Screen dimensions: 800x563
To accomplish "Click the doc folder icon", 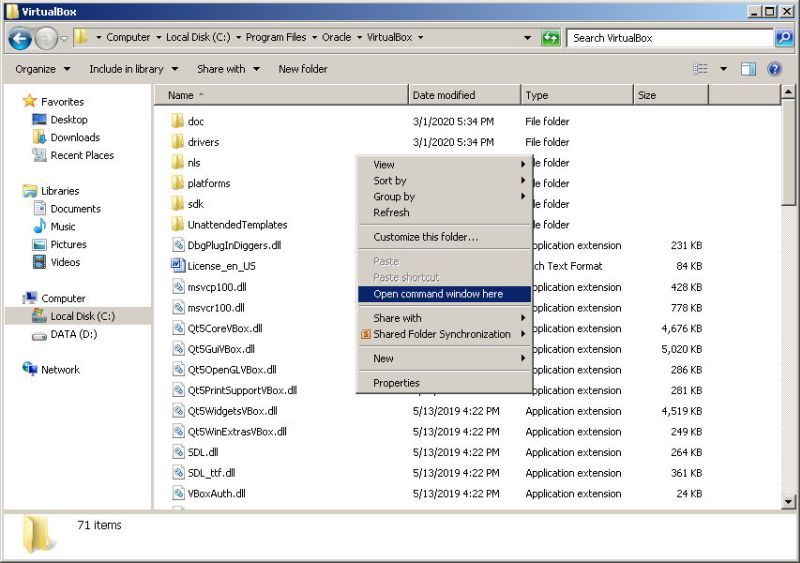I will coord(177,121).
